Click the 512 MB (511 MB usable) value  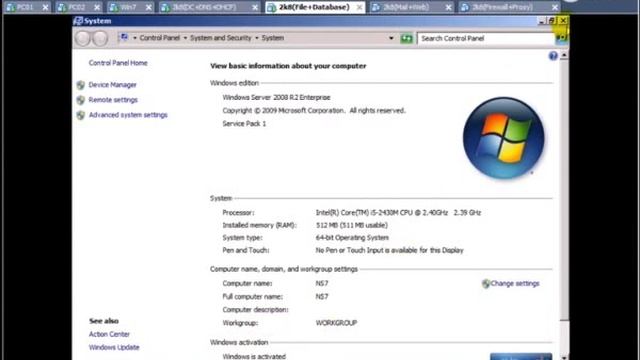point(352,225)
